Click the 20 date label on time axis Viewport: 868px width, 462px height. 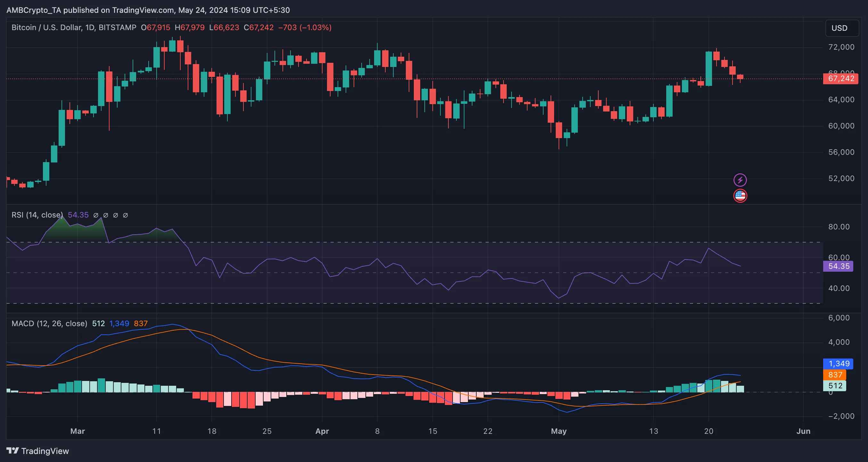pos(708,431)
